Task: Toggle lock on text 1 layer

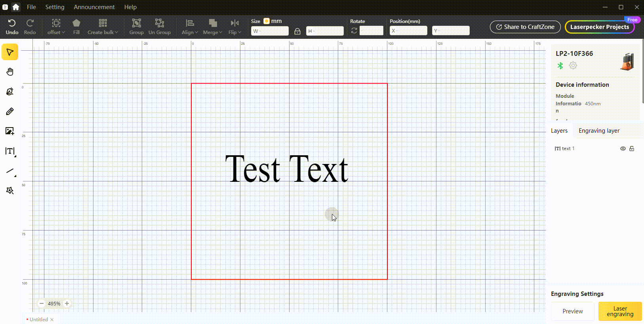Action: pyautogui.click(x=632, y=149)
